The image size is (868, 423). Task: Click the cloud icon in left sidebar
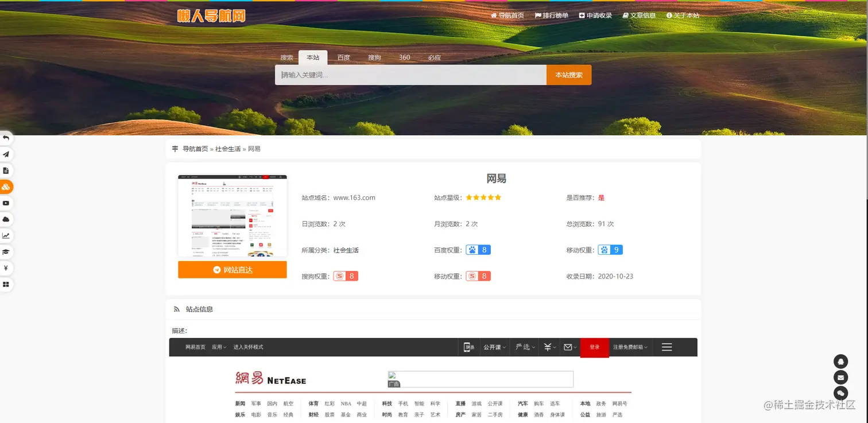[x=6, y=219]
